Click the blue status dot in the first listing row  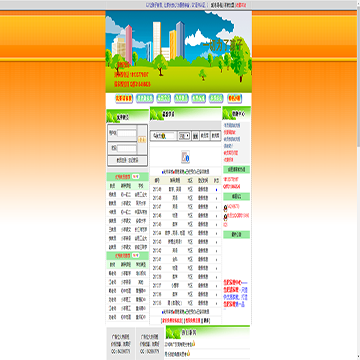(x=216, y=190)
